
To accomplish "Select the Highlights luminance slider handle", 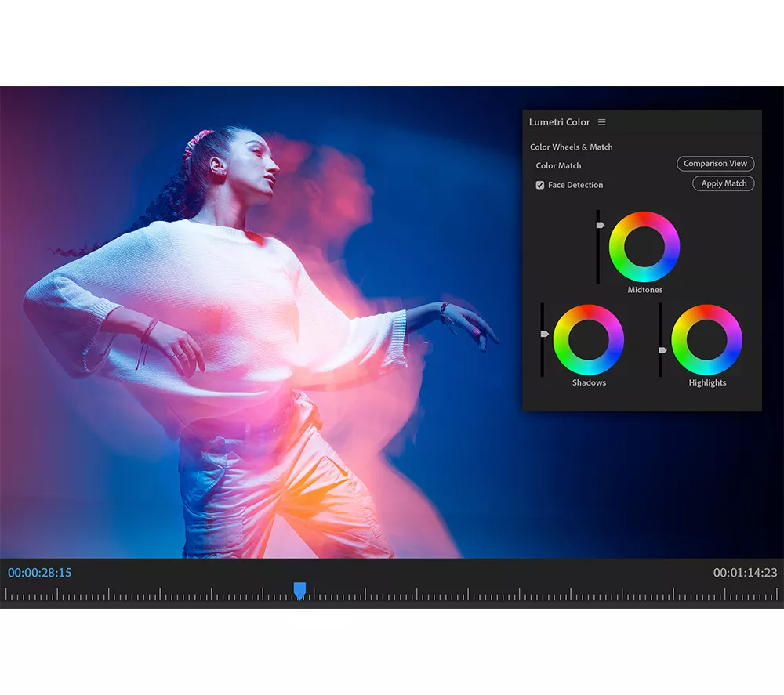I will coord(662,349).
